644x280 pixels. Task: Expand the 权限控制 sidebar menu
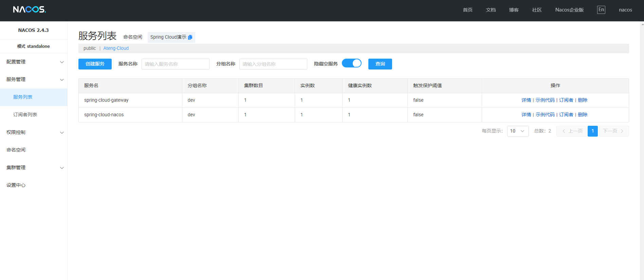pos(33,132)
